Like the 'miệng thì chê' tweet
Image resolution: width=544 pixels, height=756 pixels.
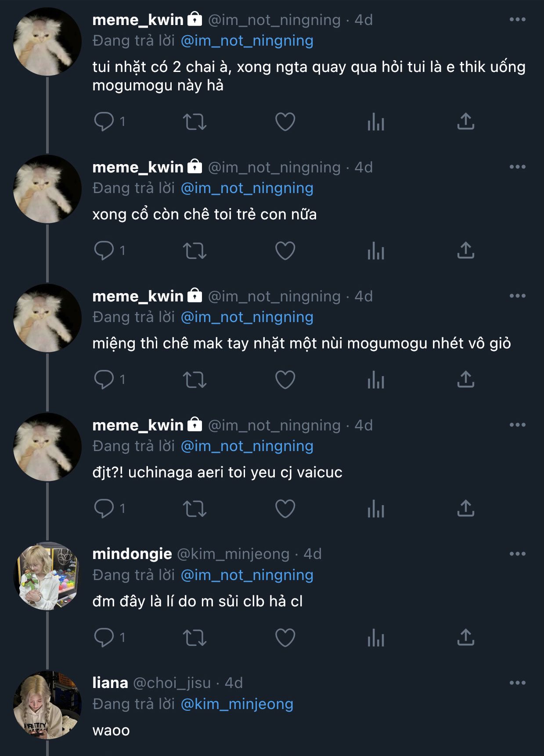[285, 380]
